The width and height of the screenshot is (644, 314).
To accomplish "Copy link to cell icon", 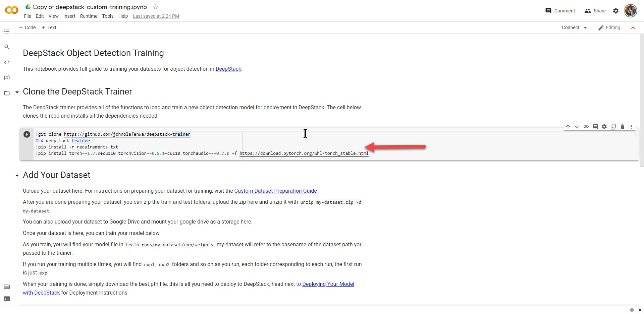I will [586, 127].
